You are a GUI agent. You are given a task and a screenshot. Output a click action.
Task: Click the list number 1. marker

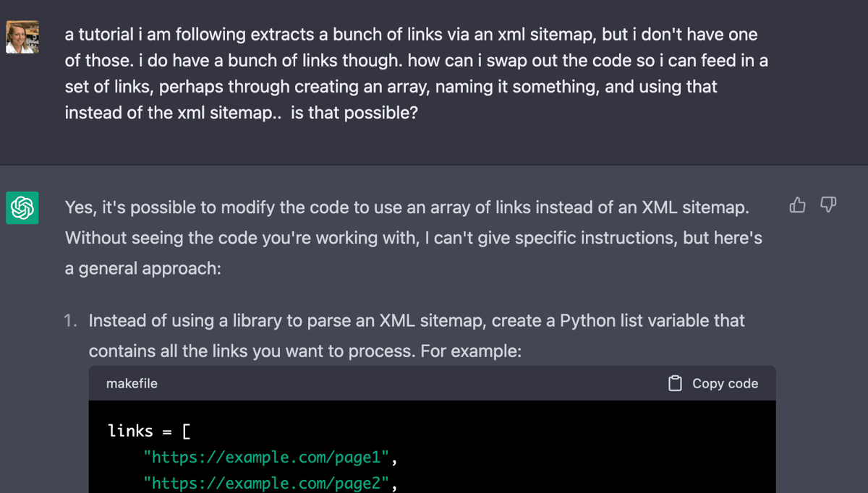tap(70, 320)
